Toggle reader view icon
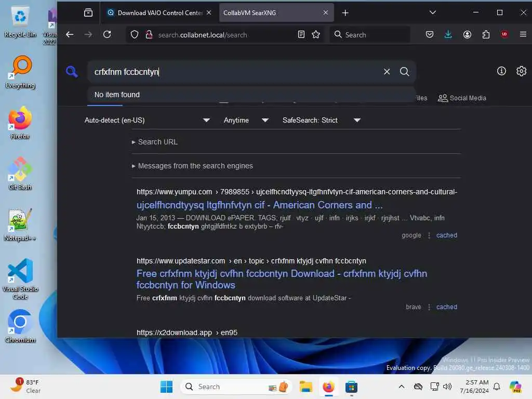The width and height of the screenshot is (532, 399). pos(301,35)
